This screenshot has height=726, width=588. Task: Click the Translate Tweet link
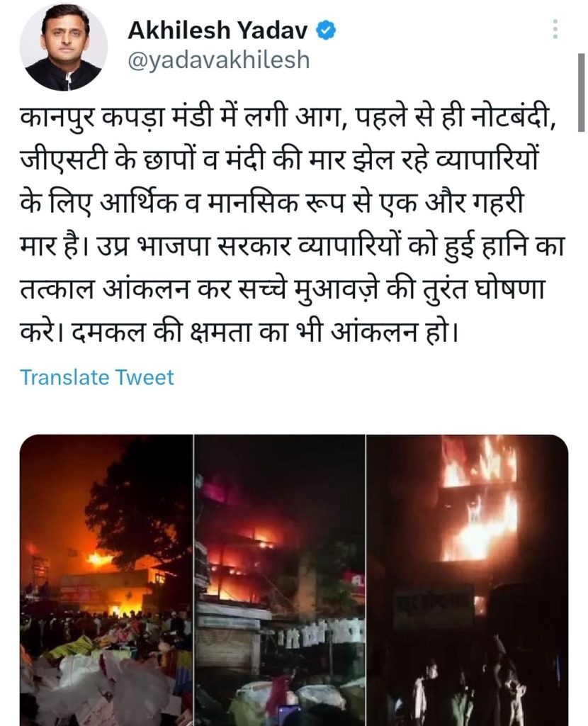click(x=96, y=377)
